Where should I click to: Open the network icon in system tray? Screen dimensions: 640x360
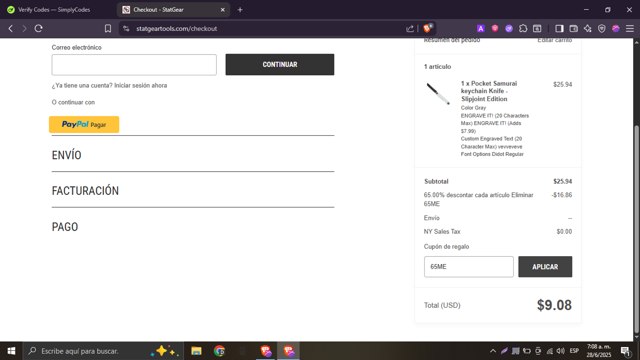coord(549,351)
